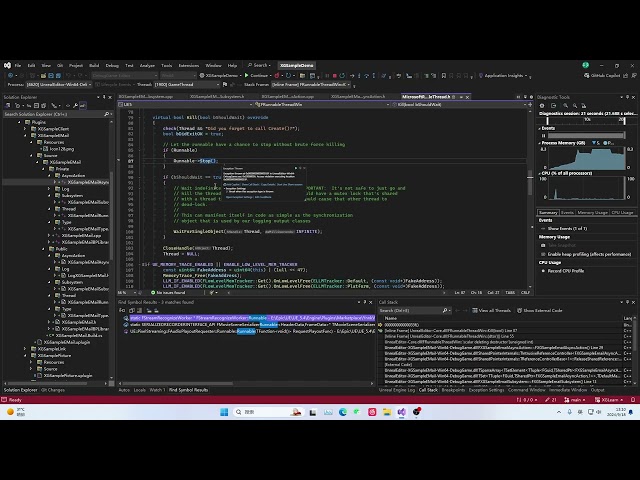Expand the XGSampleLink project node

pyautogui.click(x=25, y=349)
